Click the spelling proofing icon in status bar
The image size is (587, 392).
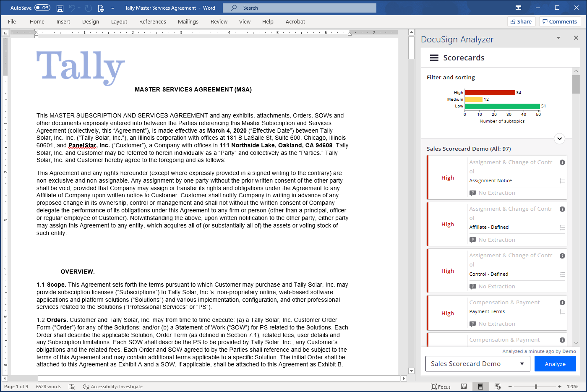point(72,387)
